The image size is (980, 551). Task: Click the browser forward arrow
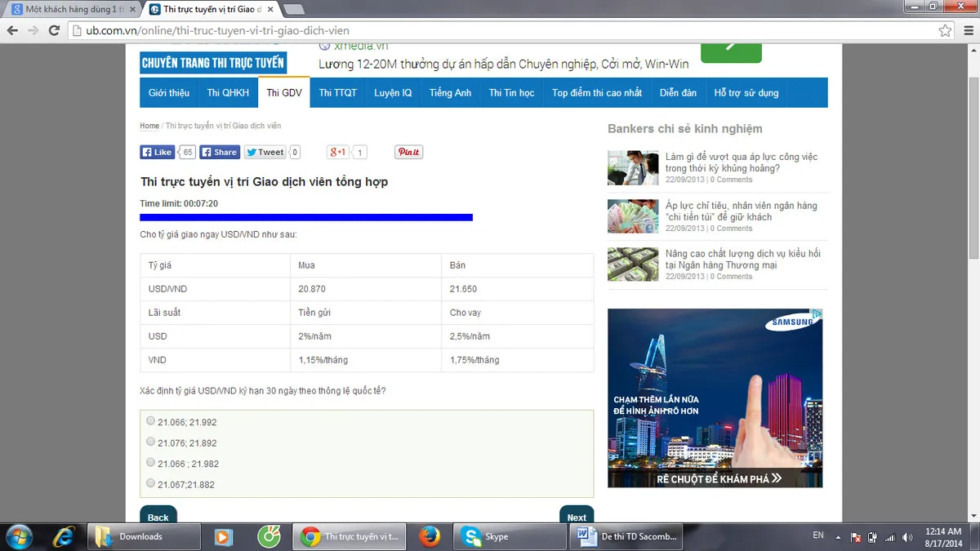pyautogui.click(x=33, y=30)
